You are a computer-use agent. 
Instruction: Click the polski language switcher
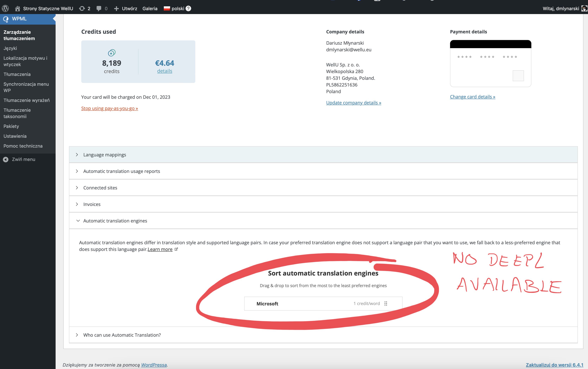178,9
